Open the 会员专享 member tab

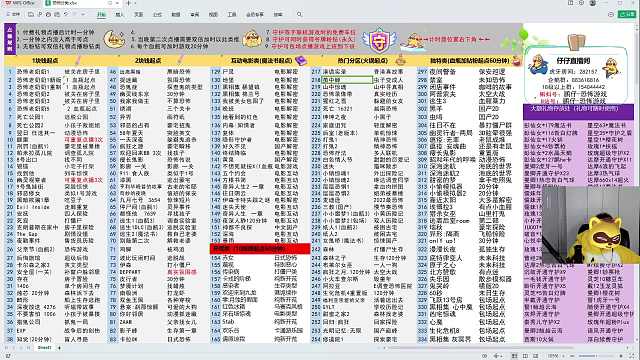click(x=255, y=15)
